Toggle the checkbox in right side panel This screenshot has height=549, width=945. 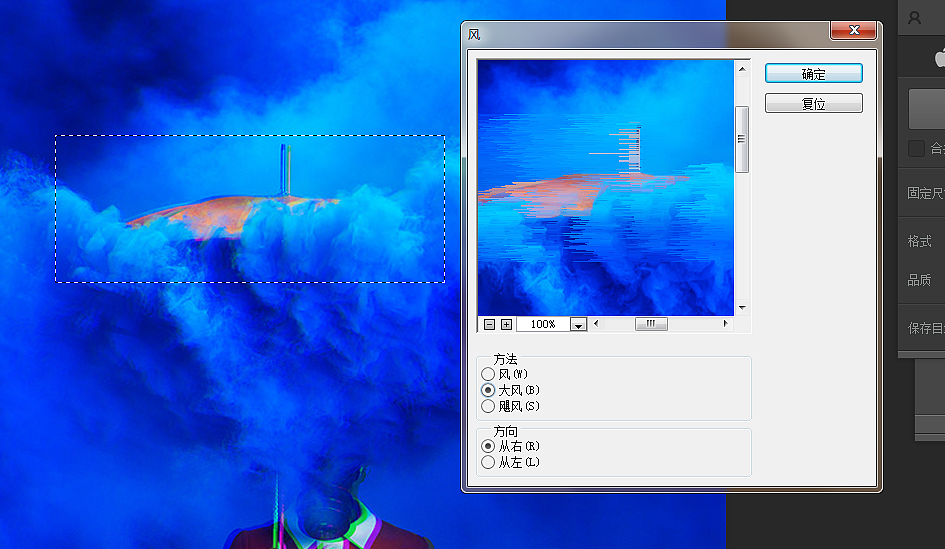click(x=916, y=148)
